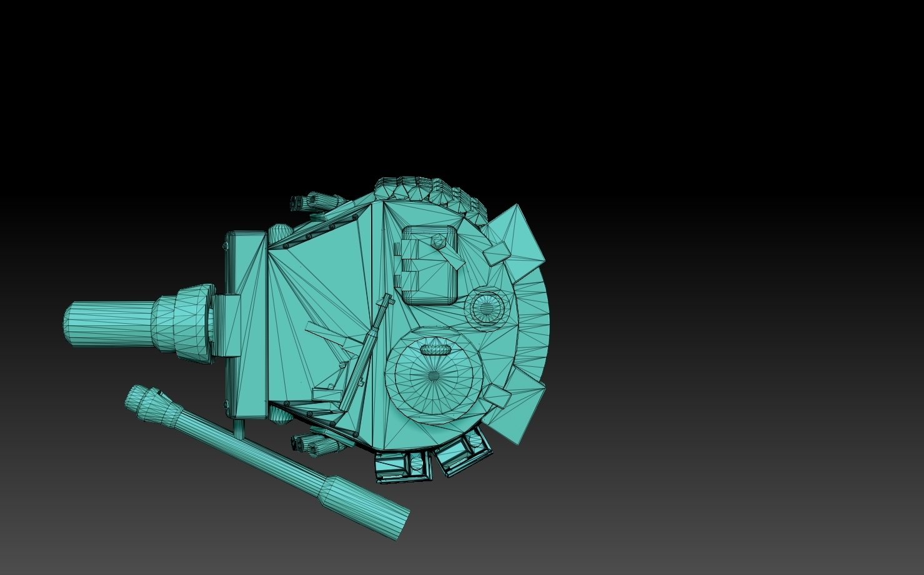
Task: Select the clustered vents along the turret top
Action: click(419, 187)
